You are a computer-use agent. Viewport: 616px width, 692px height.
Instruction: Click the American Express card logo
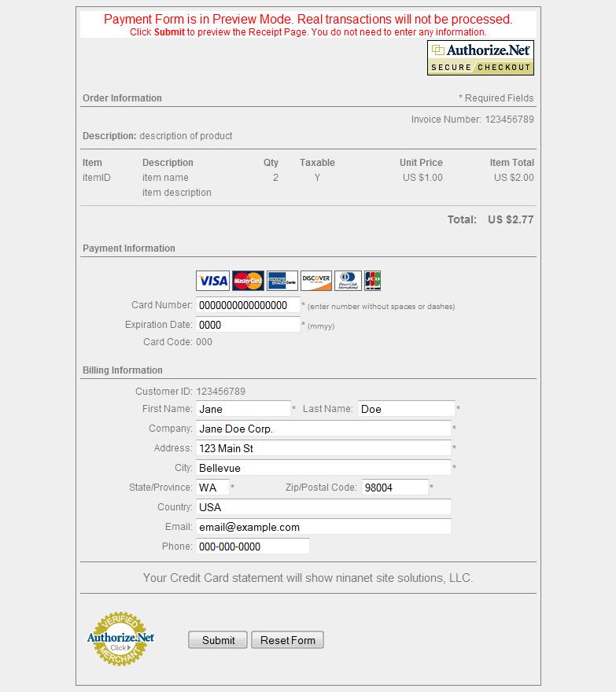(x=282, y=281)
